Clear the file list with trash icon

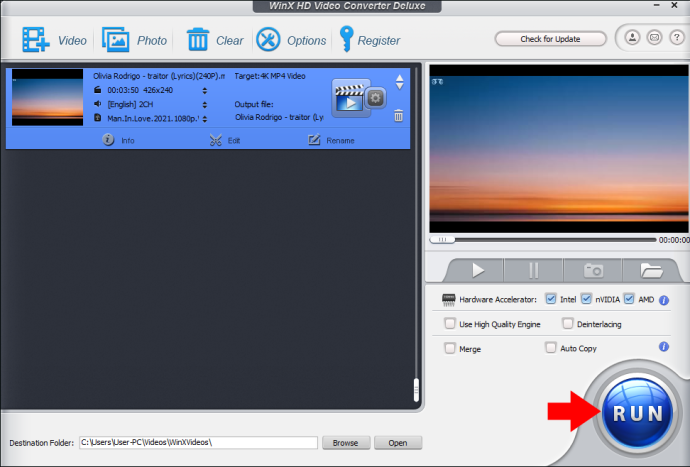point(198,40)
